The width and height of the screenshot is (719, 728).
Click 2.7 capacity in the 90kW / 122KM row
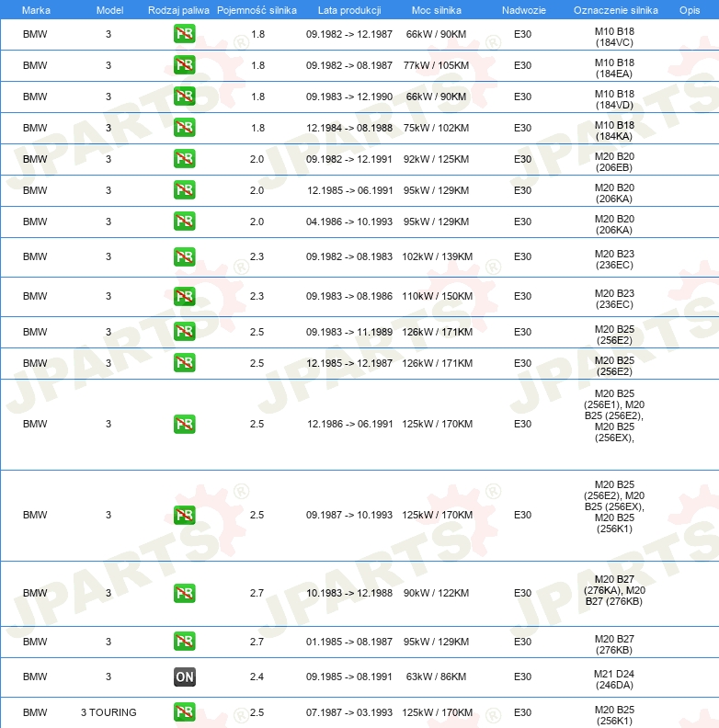pos(257,593)
